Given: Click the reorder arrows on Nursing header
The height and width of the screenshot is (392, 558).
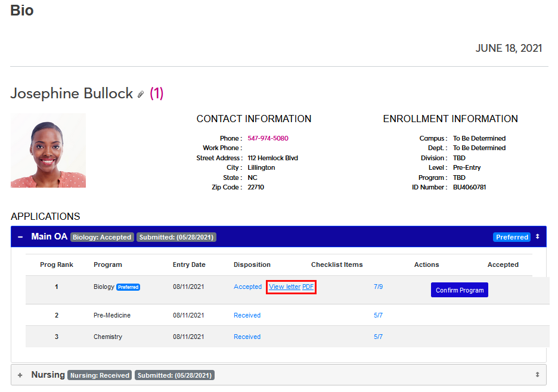Looking at the screenshot, I should tap(537, 375).
